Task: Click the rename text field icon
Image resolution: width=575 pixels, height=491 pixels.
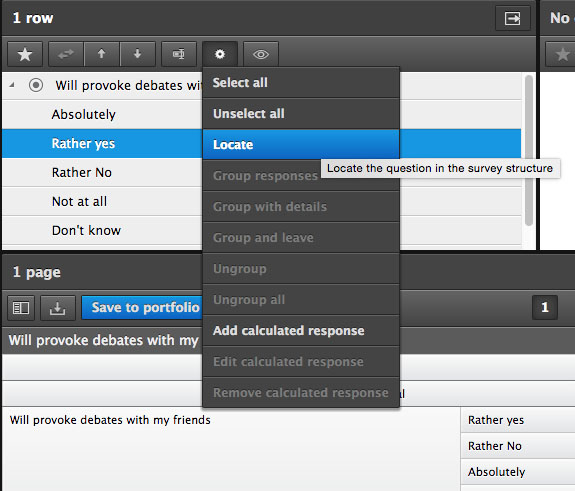Action: (179, 54)
